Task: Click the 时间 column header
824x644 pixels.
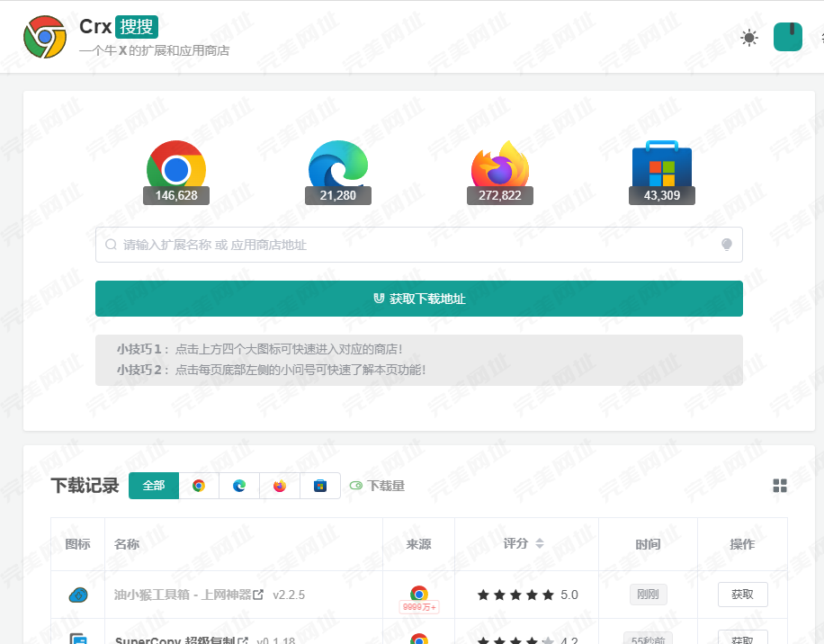Action: point(648,544)
